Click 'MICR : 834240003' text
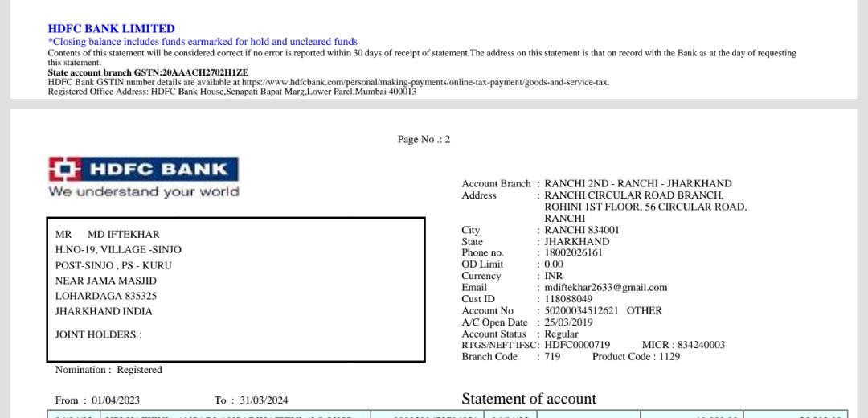 point(683,345)
